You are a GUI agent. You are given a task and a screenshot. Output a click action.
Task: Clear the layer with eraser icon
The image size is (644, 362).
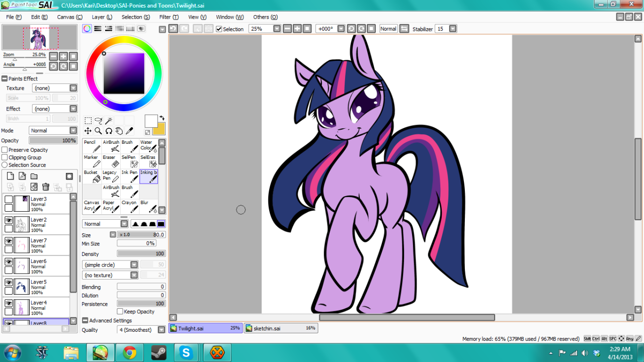coord(34,187)
